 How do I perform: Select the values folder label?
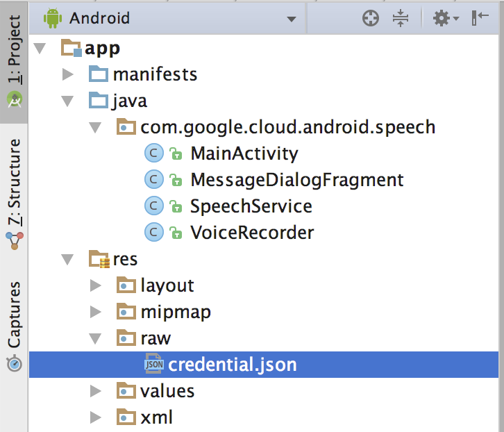(167, 392)
